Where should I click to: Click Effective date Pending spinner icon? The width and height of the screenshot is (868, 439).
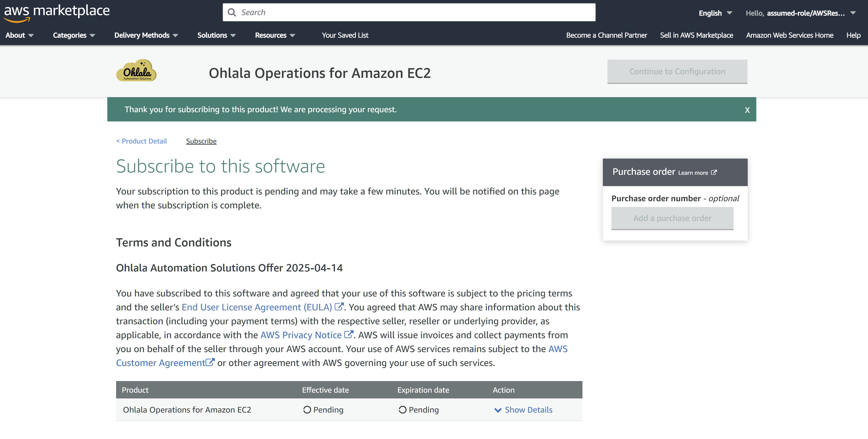coord(307,409)
